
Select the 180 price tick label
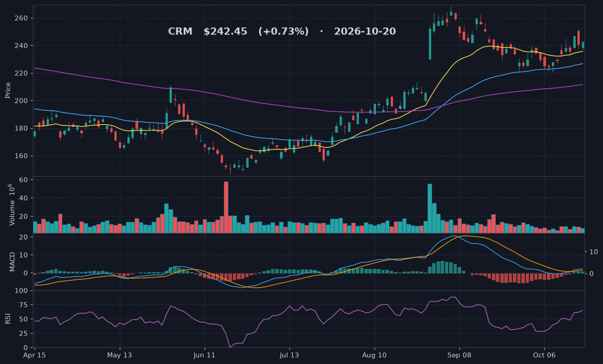point(22,128)
